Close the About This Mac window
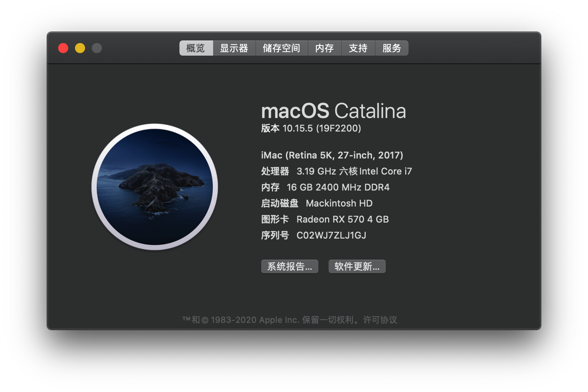Viewport: 588px width, 392px height. 63,48
